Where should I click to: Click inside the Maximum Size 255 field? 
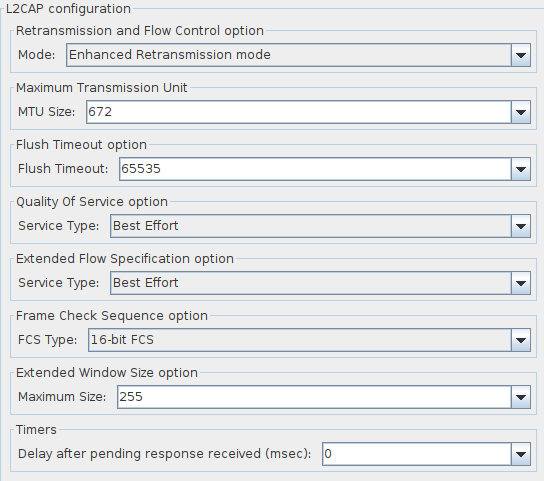click(314, 397)
